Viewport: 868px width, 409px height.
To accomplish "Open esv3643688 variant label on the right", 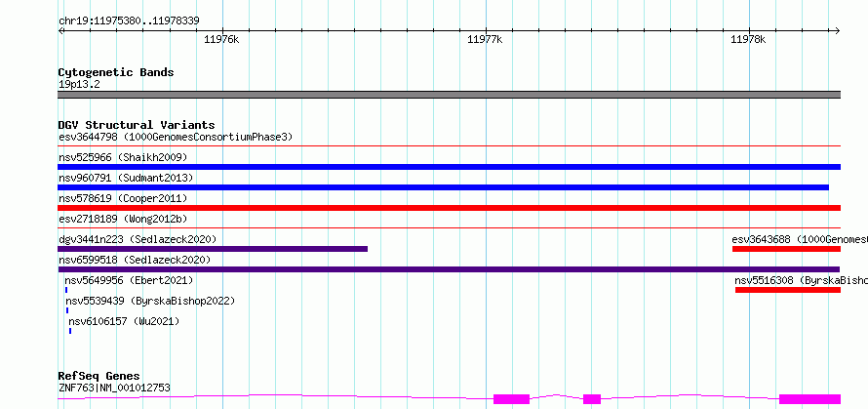I will click(800, 239).
